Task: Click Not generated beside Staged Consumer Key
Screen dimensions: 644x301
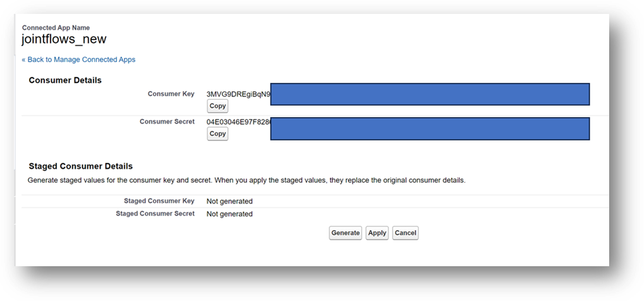Action: (x=229, y=201)
